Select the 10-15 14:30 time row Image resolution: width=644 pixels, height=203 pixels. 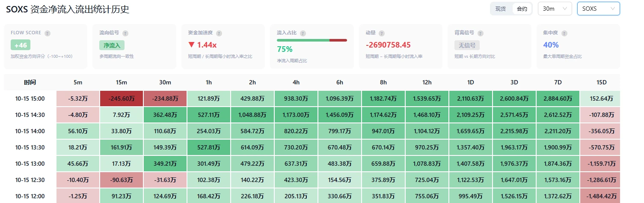(30, 115)
